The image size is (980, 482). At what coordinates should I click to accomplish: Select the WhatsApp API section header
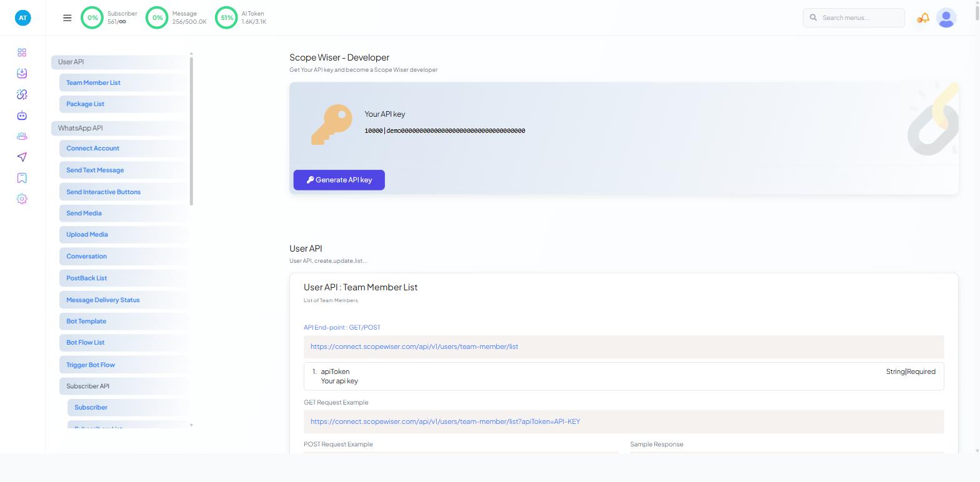(x=120, y=128)
